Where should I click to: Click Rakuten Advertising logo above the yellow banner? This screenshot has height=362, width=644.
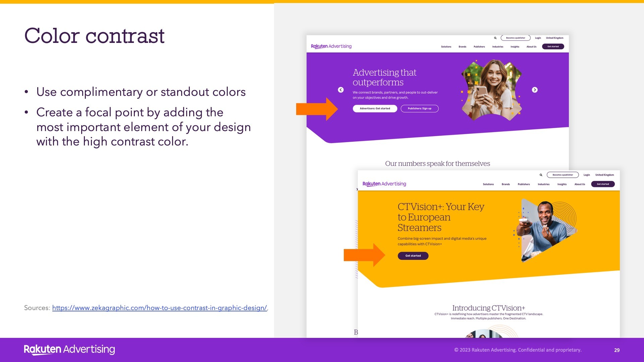[x=384, y=184]
